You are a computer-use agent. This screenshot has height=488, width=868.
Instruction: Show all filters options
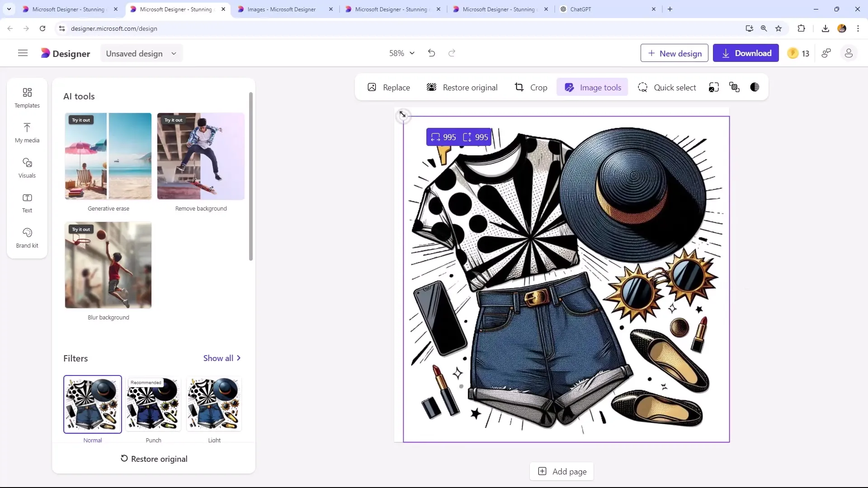tap(222, 358)
